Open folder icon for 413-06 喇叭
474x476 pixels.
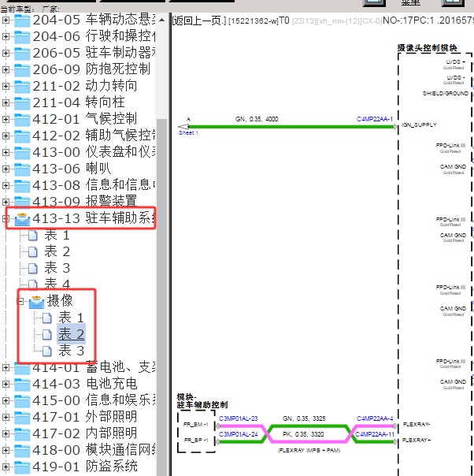[22, 169]
